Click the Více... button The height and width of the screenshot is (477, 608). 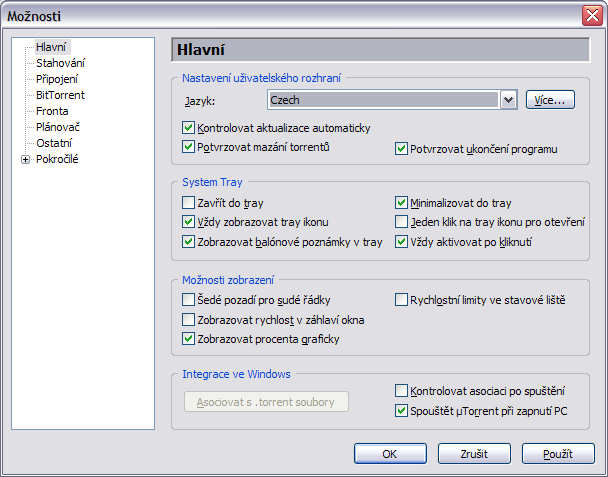pos(551,100)
